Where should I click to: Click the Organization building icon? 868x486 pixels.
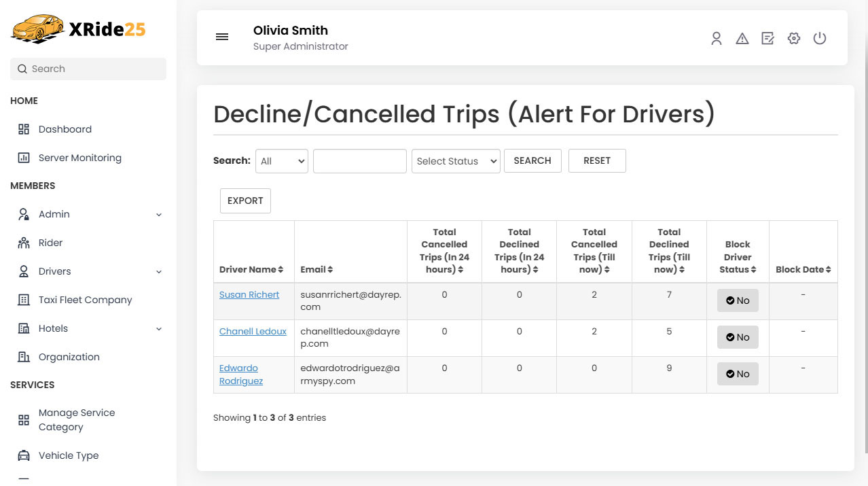tap(24, 357)
